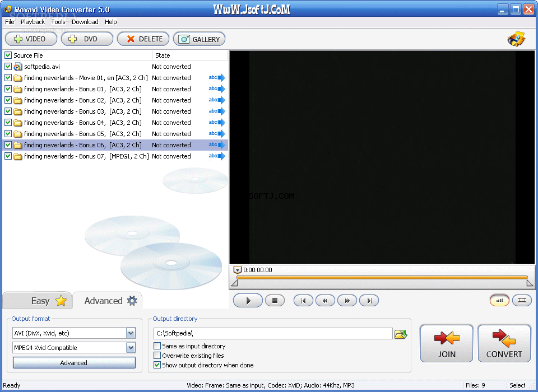Jump to end of the video
This screenshot has height=392, width=538.
pyautogui.click(x=369, y=301)
